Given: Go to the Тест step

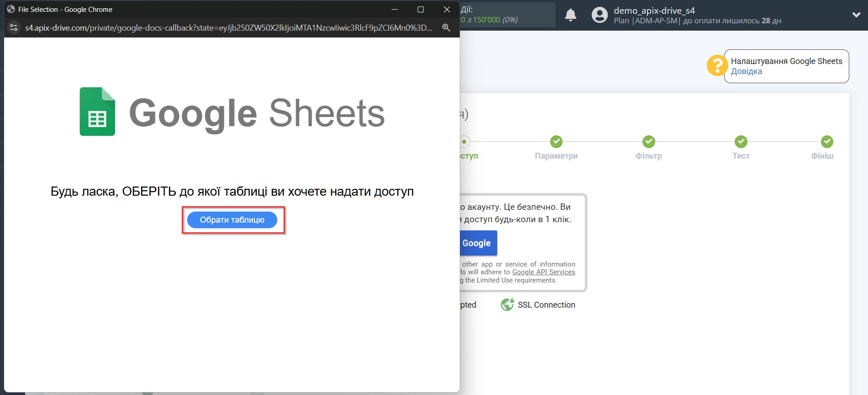Looking at the screenshot, I should [741, 156].
